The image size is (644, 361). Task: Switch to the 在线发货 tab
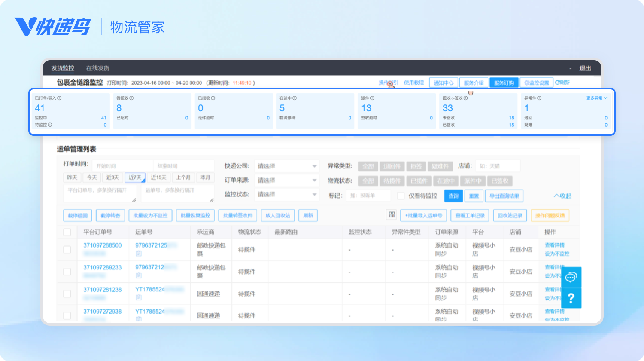(x=97, y=68)
